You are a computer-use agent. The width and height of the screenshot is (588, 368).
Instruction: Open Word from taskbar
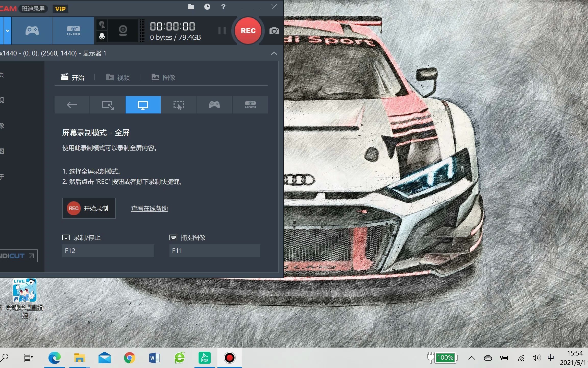tap(154, 358)
